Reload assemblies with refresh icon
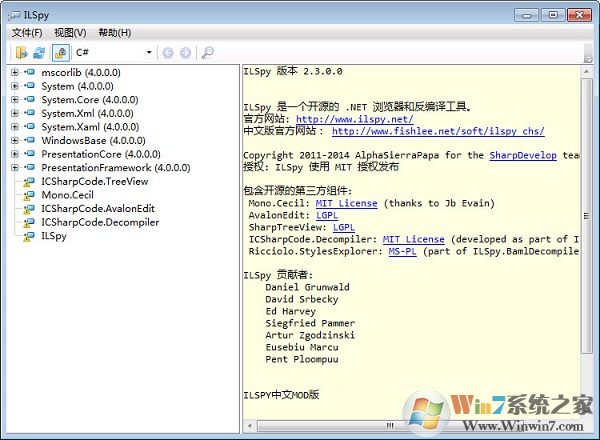The width and height of the screenshot is (600, 440). (x=39, y=52)
